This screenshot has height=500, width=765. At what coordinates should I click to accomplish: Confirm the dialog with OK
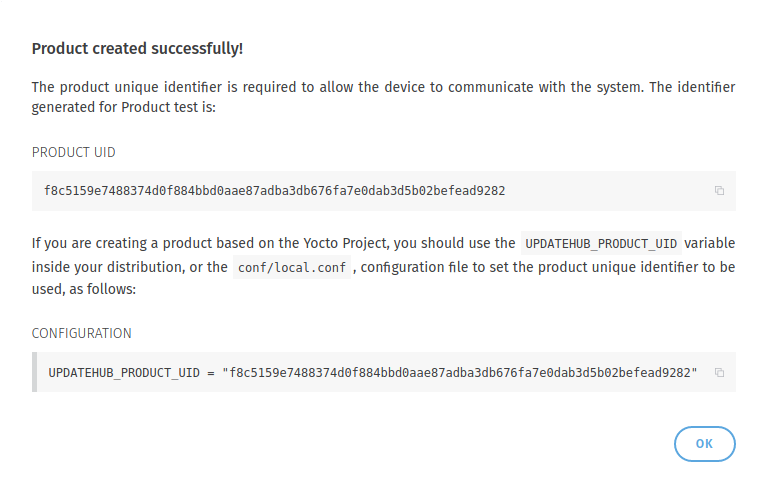705,444
